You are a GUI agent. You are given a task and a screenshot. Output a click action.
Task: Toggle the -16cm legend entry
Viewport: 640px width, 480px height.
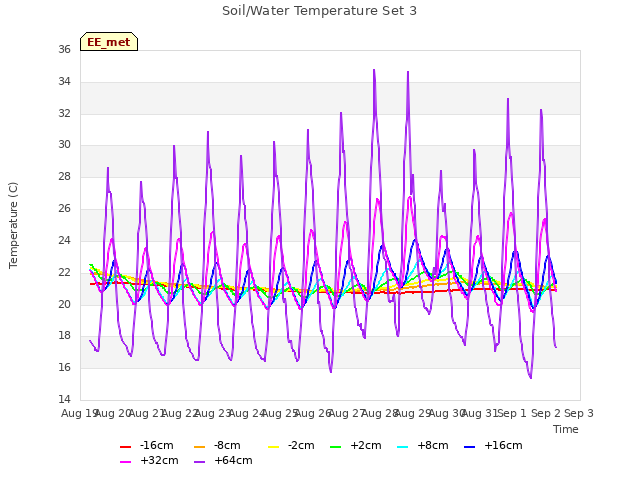pyautogui.click(x=147, y=445)
